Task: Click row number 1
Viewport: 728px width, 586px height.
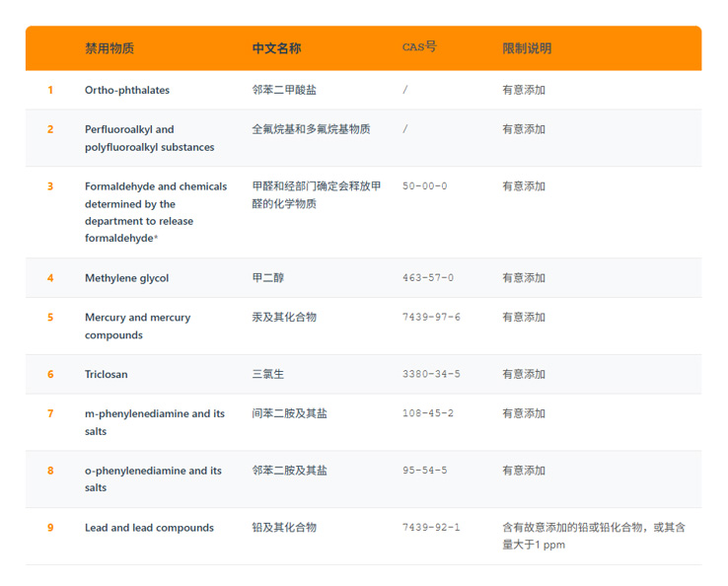Action: coord(50,90)
